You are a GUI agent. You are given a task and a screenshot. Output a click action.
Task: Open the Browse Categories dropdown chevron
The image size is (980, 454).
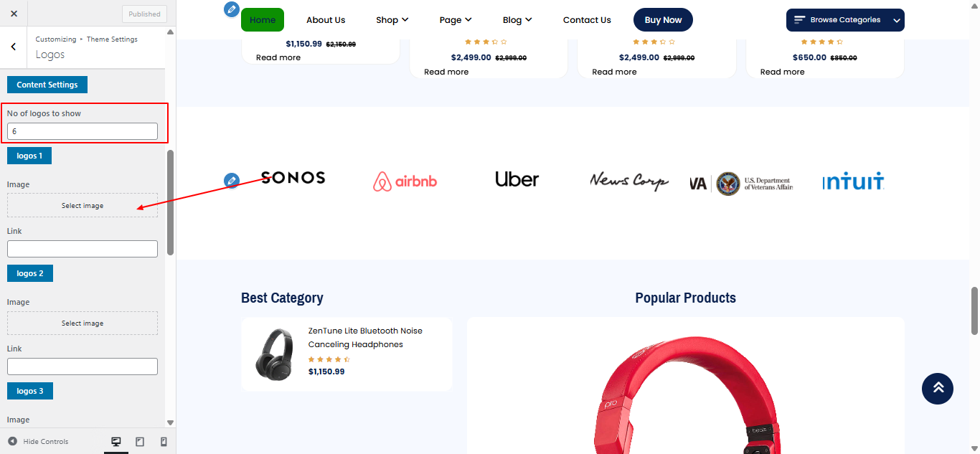(896, 19)
